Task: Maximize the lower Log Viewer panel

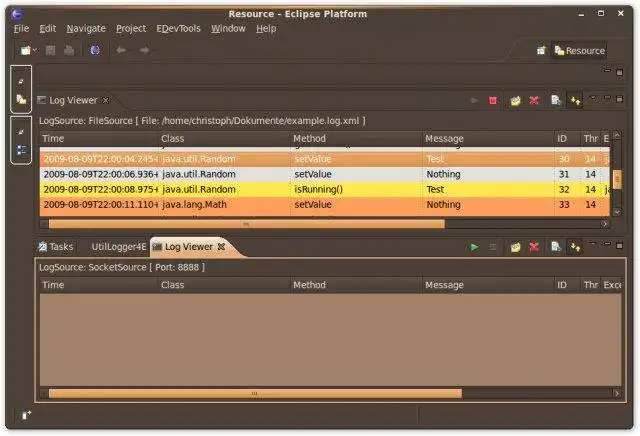Action: tap(620, 245)
